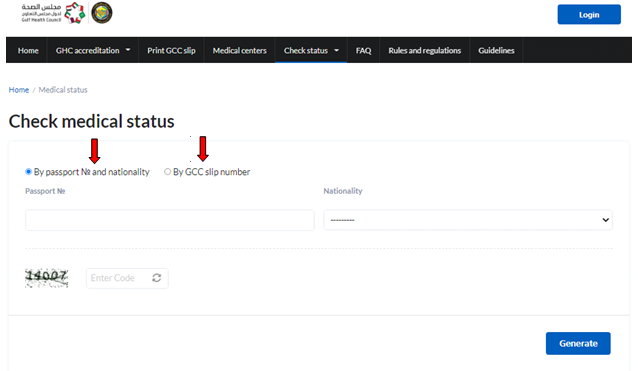Open Medical centers page

coord(240,50)
